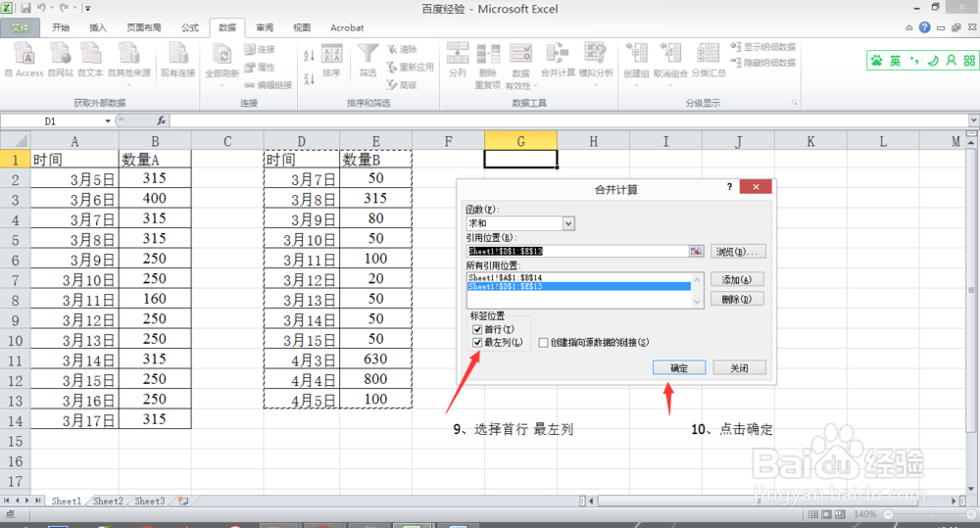Open the Sheet2 worksheet tab
The width and height of the screenshot is (980, 528).
pyautogui.click(x=108, y=502)
